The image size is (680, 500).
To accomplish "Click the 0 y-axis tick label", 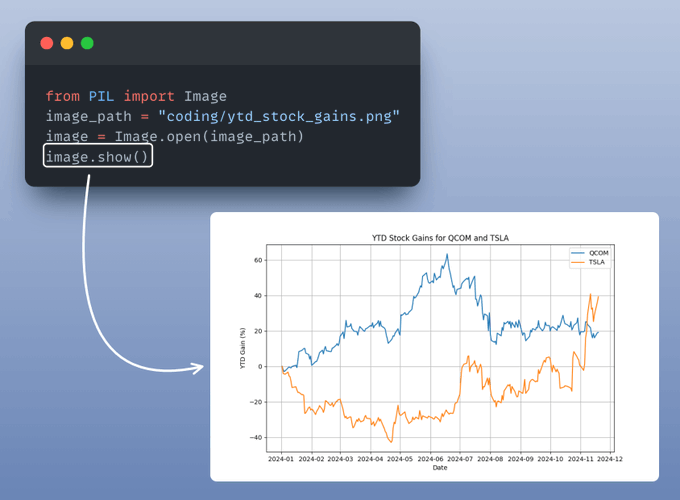I will [x=259, y=366].
